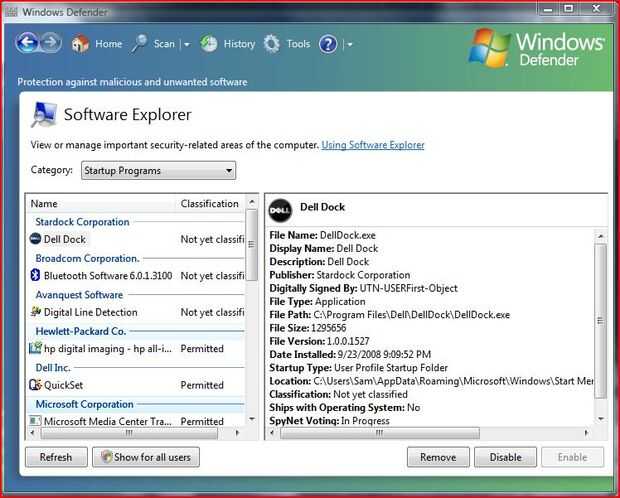Screen dimensions: 620x498
Task: Click details pane vertical scrollbar thumb
Action: coord(601,321)
